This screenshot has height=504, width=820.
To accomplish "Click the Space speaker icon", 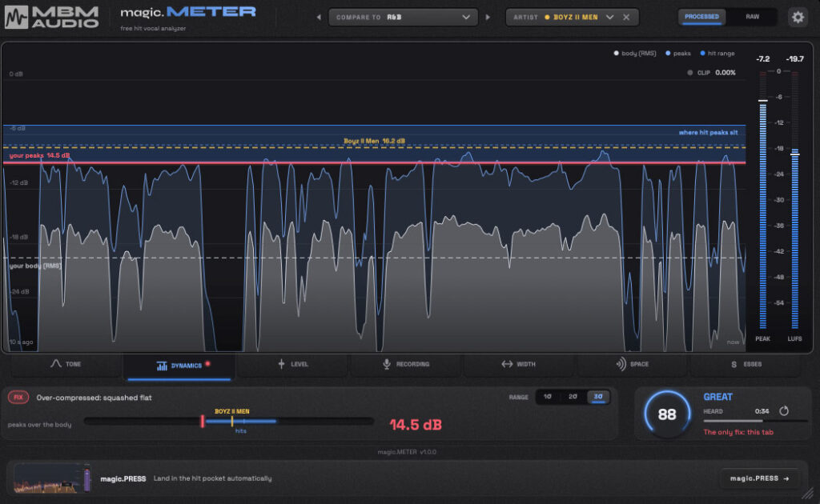I will tap(621, 364).
